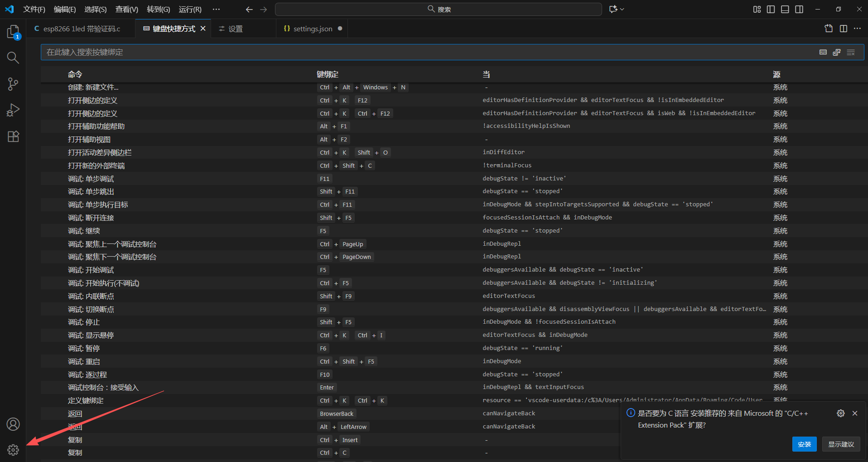
Task: Toggle the bottom panel
Action: click(x=785, y=9)
